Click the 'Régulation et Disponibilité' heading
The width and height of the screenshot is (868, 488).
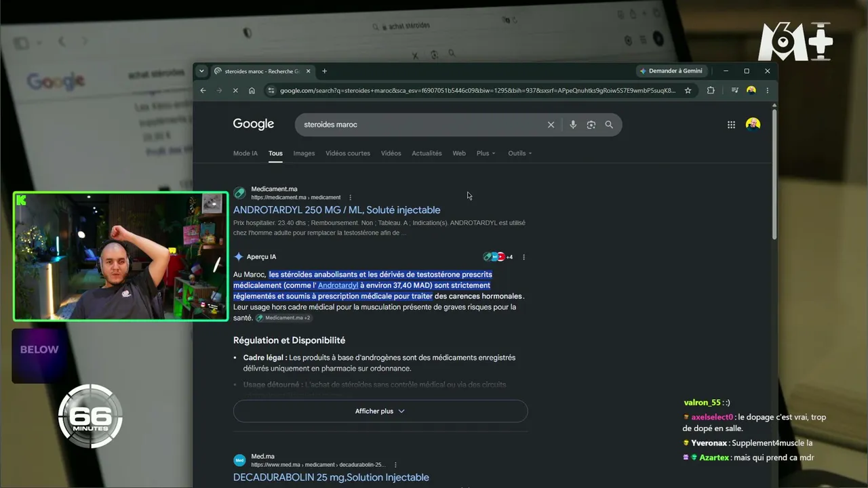coord(289,340)
